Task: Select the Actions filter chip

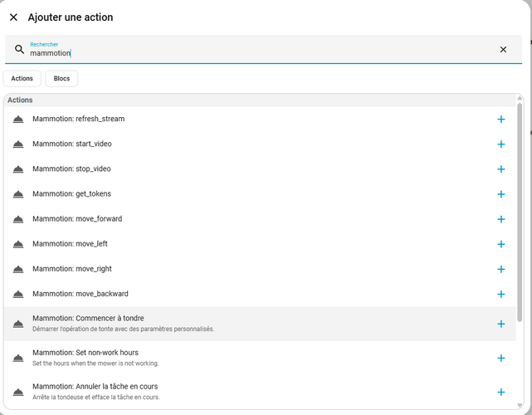Action: coord(22,78)
